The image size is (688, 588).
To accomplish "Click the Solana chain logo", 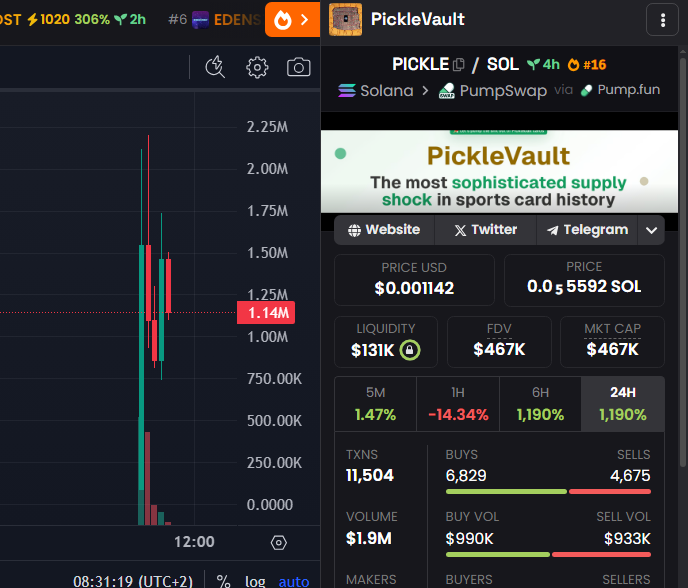I will 347,90.
